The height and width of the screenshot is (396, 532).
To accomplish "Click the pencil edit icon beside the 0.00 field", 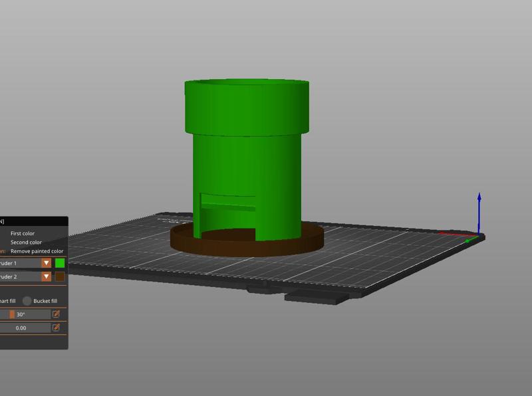I will [56, 326].
